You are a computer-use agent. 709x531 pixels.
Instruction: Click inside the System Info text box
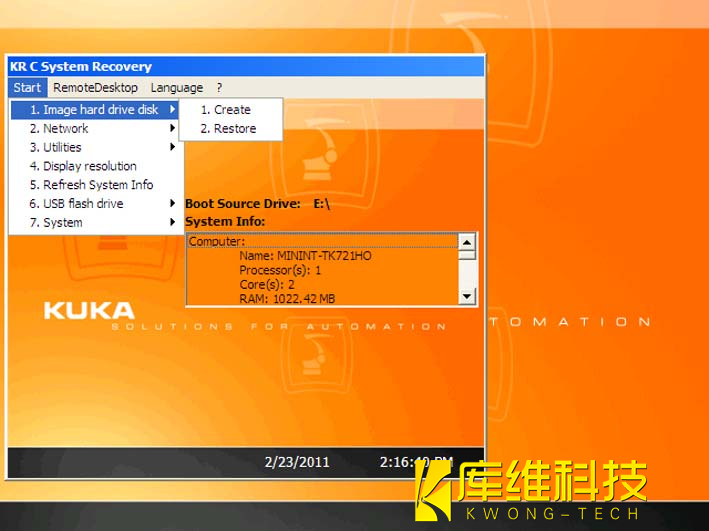[x=320, y=270]
